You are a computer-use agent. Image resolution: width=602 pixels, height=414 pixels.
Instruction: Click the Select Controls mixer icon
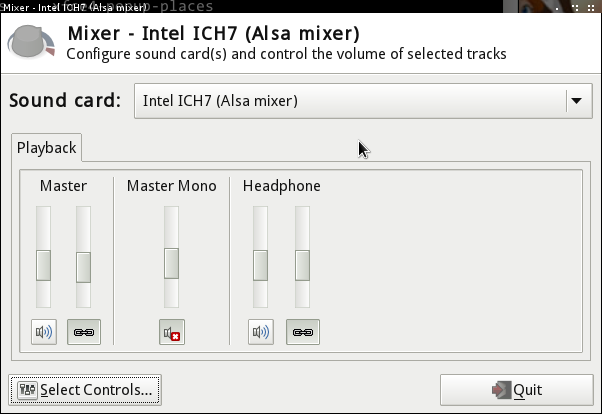point(27,390)
